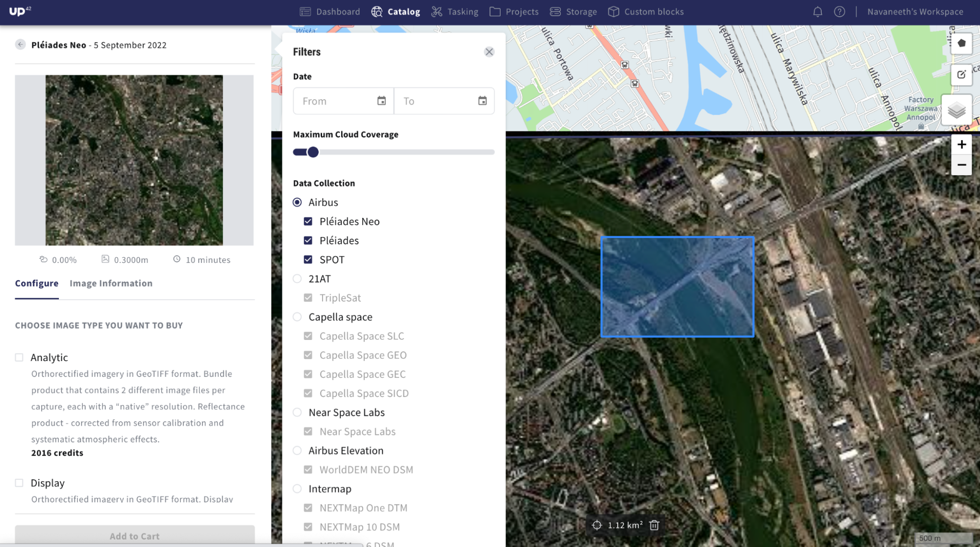
Task: Select the Capella space radio button
Action: [x=297, y=317]
